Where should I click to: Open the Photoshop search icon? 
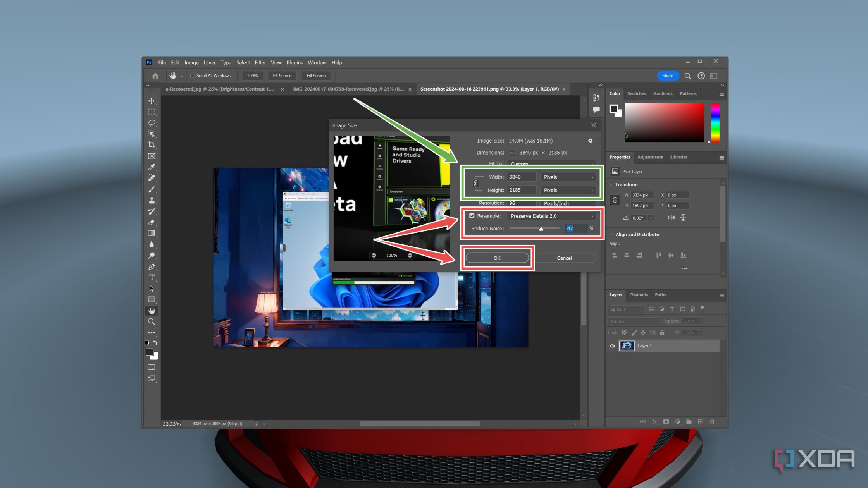(687, 76)
